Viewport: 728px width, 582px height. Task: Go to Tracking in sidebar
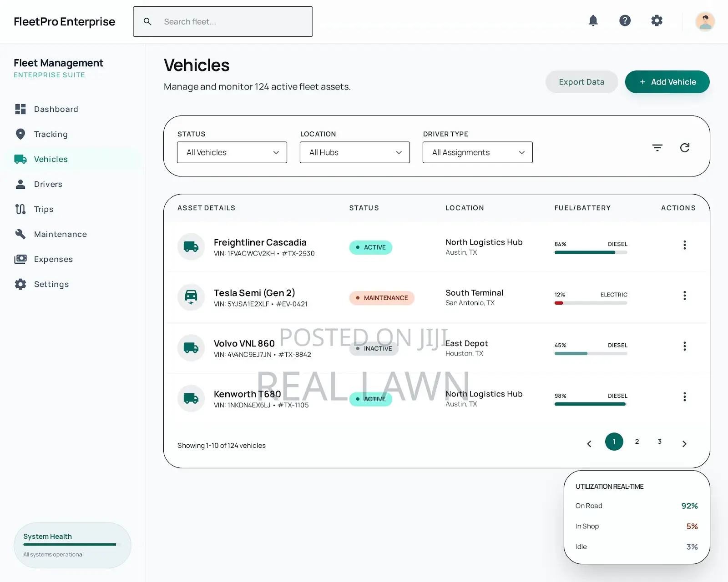73,134
